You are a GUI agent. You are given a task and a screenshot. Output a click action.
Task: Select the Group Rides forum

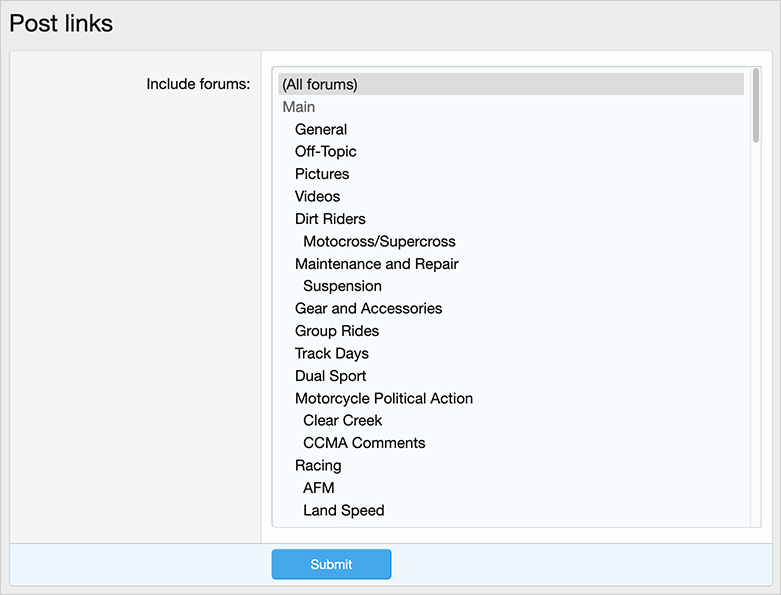[x=337, y=331]
